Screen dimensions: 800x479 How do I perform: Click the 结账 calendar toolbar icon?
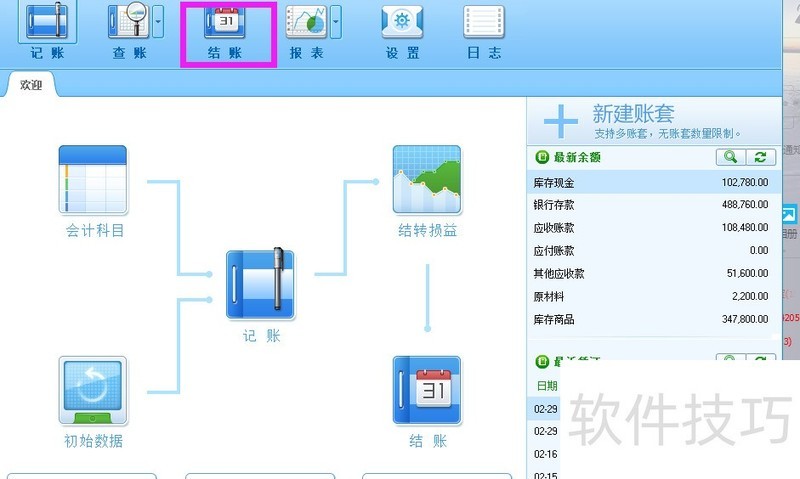(225, 21)
